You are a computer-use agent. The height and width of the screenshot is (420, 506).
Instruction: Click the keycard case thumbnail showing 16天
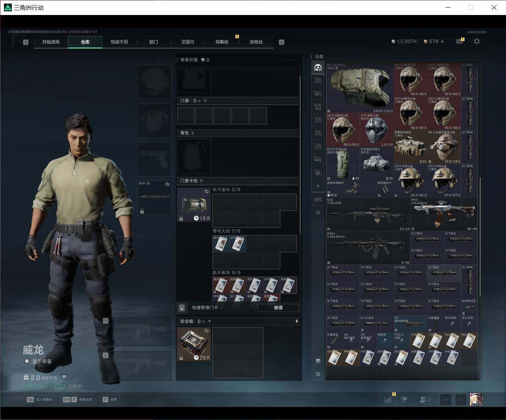click(194, 205)
